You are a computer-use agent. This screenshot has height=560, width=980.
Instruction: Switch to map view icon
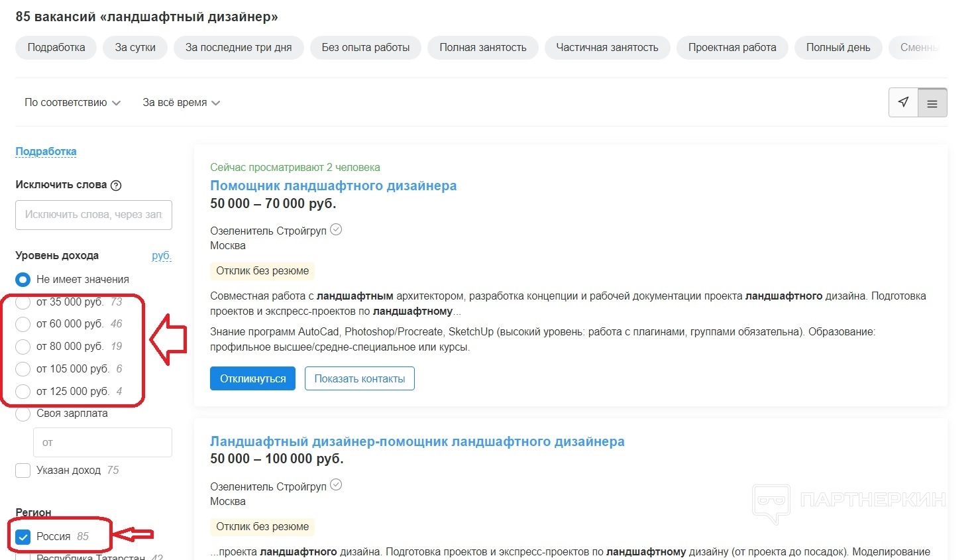pos(903,102)
